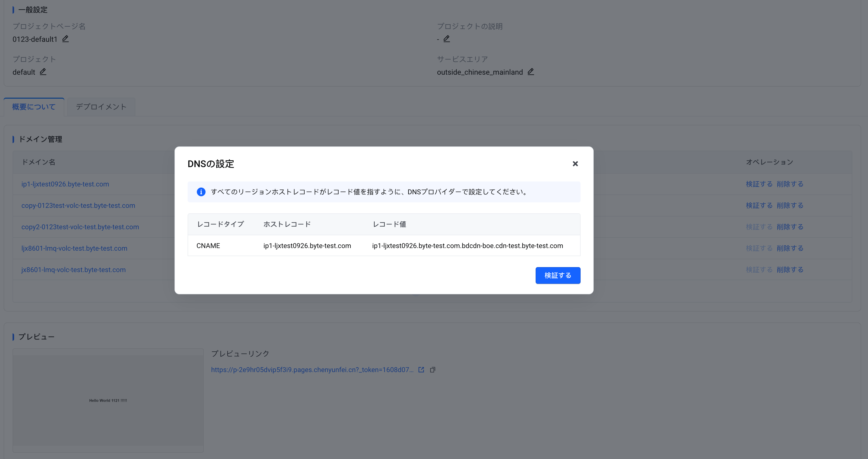This screenshot has height=459, width=868.
Task: Click 削除する for jx8601-lmq-volc-test row
Action: coord(790,270)
